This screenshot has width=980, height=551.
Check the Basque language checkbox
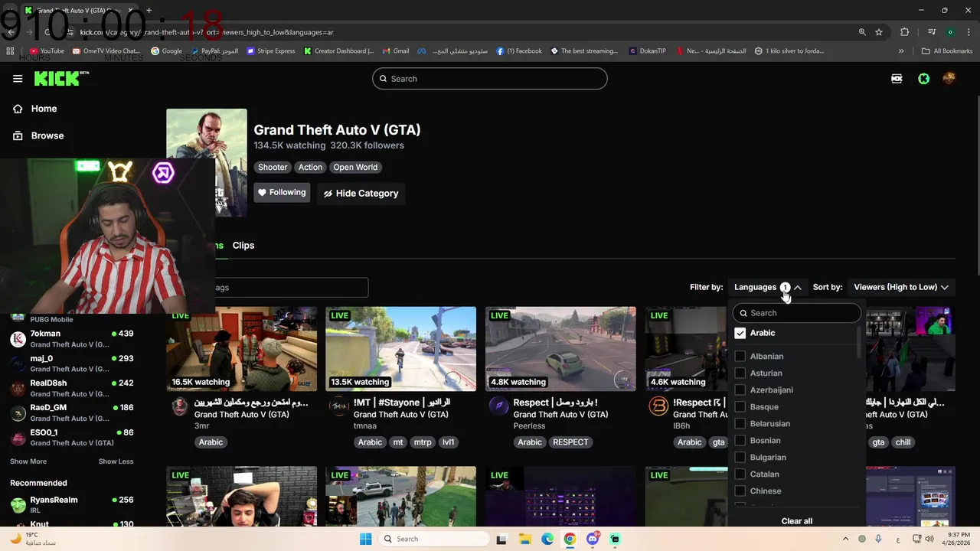(x=740, y=406)
